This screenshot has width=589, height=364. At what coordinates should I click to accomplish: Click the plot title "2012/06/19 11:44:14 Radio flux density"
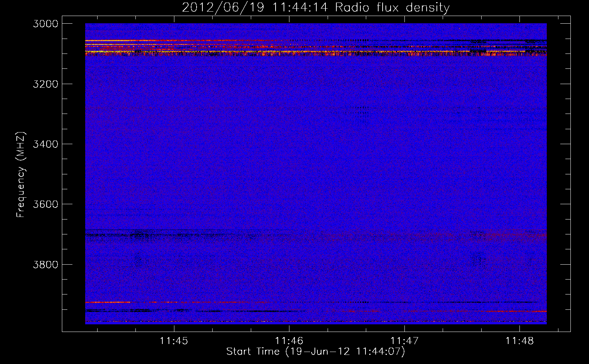point(316,8)
